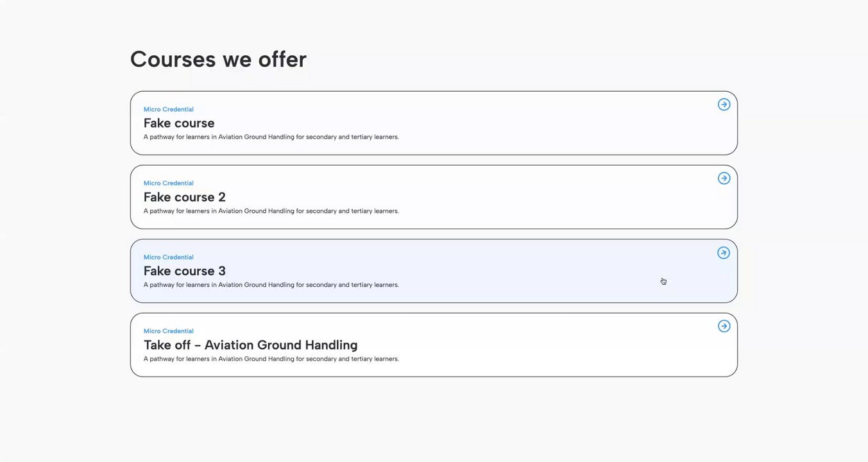Click arrow icon for Aviation Ground Handling course
868x462 pixels.
[x=724, y=326]
